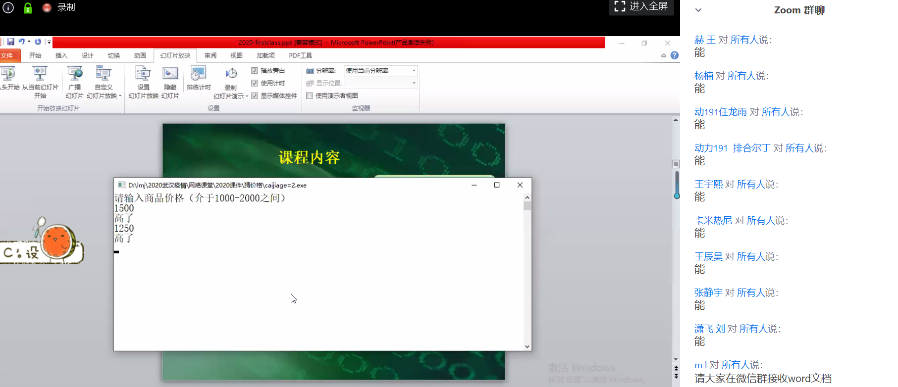Toggle the Play Narrations checkbox
This screenshot has height=387, width=898.
(x=255, y=70)
